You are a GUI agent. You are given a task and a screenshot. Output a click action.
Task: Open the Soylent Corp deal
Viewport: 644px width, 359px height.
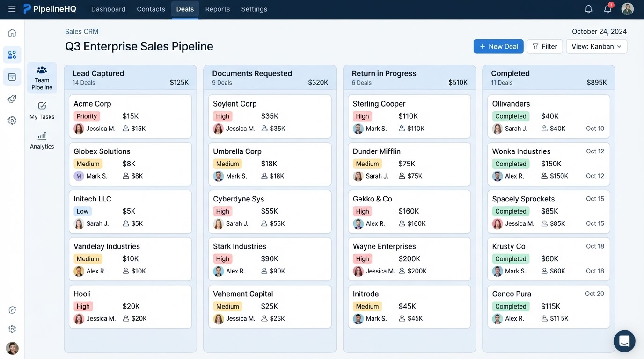click(x=270, y=117)
